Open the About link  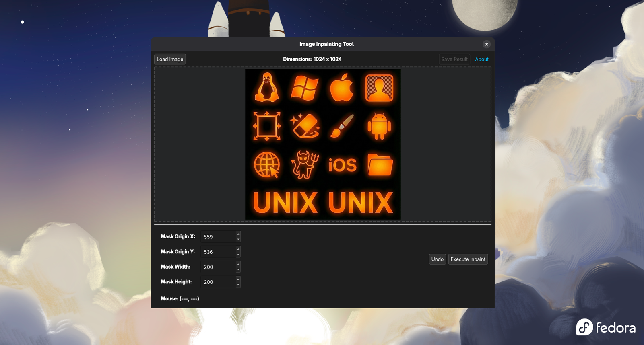pos(482,59)
